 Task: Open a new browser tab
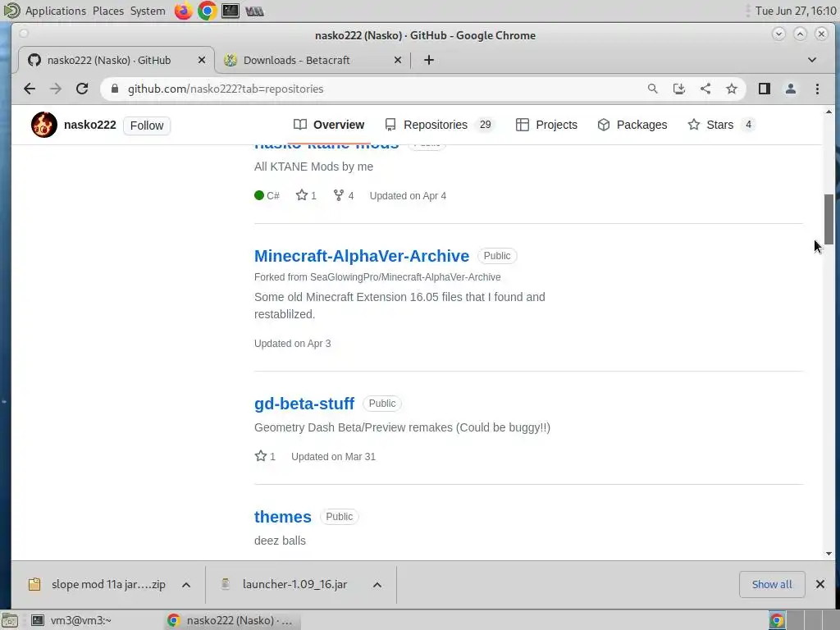428,60
